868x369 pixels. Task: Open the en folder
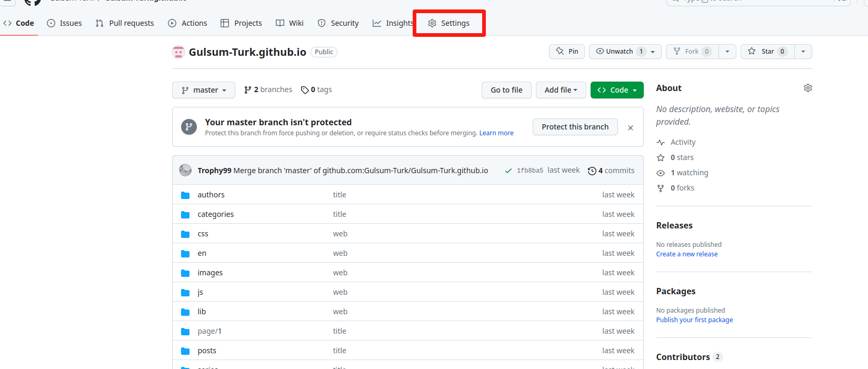click(202, 253)
